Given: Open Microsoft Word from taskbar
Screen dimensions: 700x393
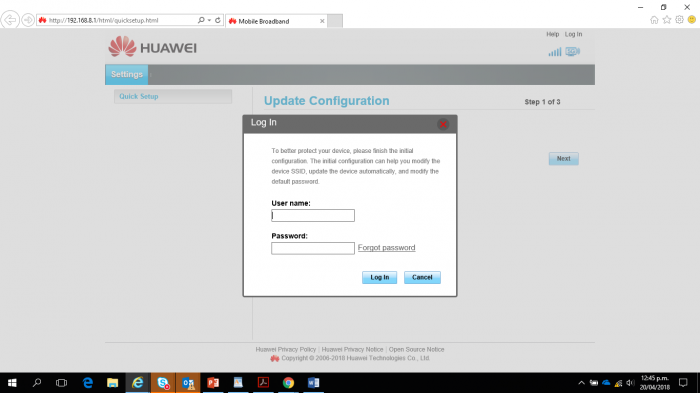Looking at the screenshot, I should tap(313, 383).
